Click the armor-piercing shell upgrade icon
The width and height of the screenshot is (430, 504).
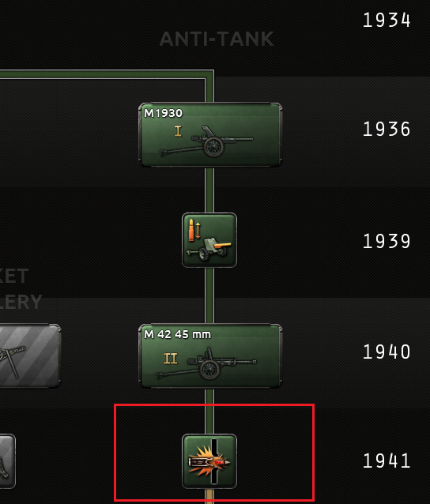click(x=209, y=461)
